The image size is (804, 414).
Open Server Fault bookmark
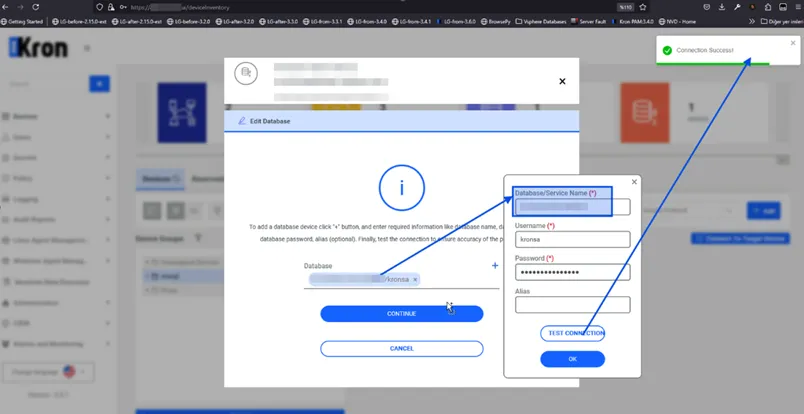(588, 22)
